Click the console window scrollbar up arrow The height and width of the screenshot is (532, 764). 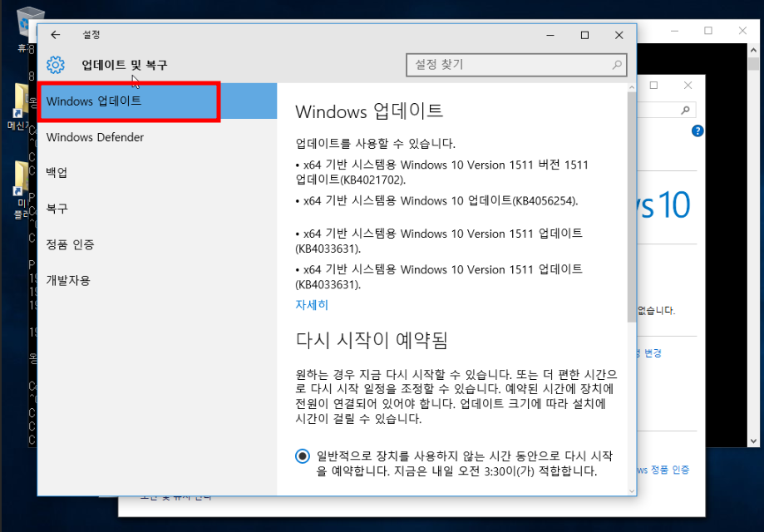pos(753,50)
